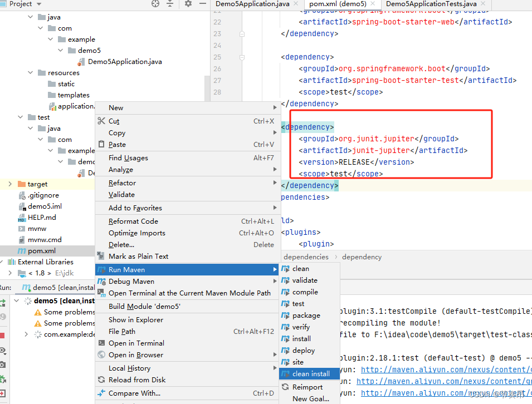Select Find Usages menu entry
This screenshot has width=532, height=404.
pyautogui.click(x=187, y=158)
